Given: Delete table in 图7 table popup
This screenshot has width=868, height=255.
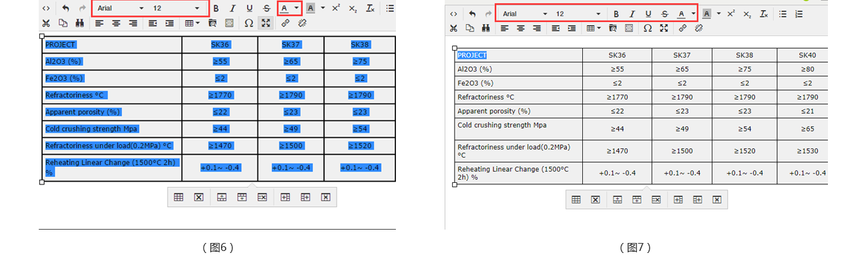Looking at the screenshot, I should tap(595, 200).
